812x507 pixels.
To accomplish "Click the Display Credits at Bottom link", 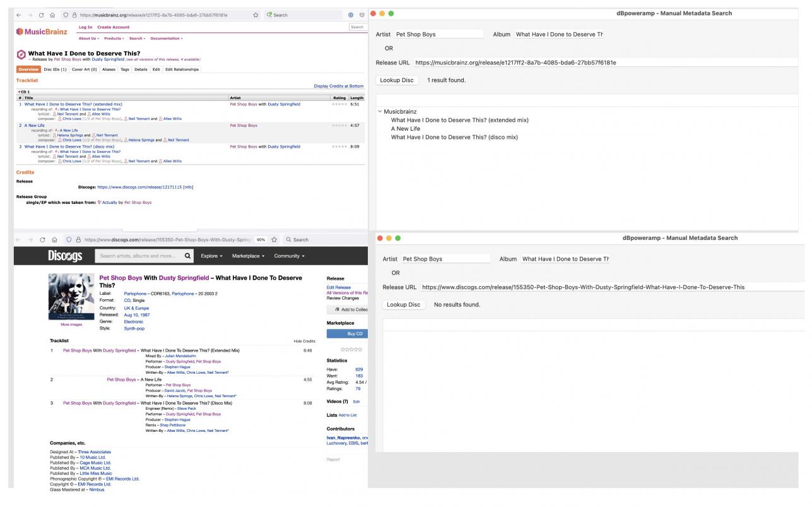I will pyautogui.click(x=338, y=86).
